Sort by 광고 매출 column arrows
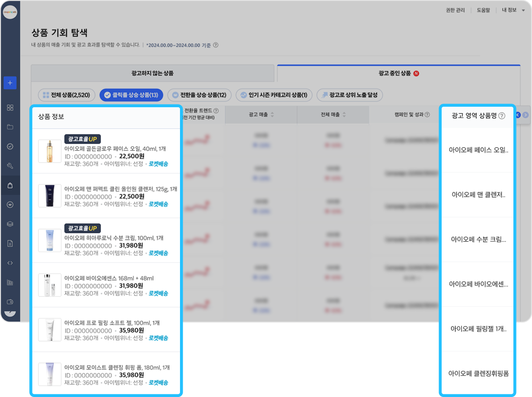532x397 pixels. pyautogui.click(x=272, y=115)
